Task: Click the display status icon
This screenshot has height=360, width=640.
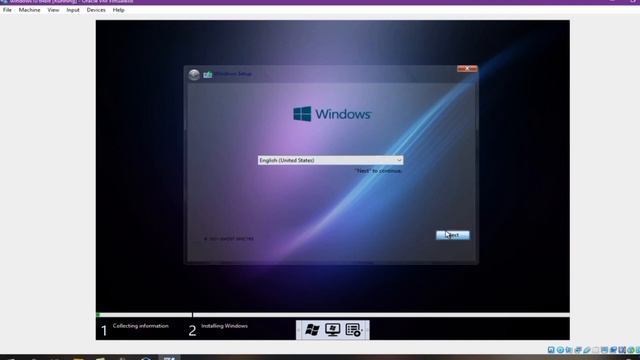Action: [x=604, y=350]
